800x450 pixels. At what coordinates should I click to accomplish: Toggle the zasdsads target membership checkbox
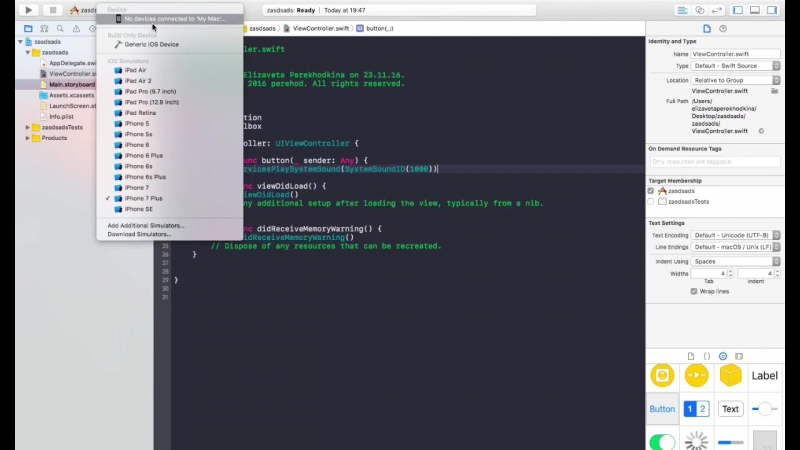click(x=651, y=190)
